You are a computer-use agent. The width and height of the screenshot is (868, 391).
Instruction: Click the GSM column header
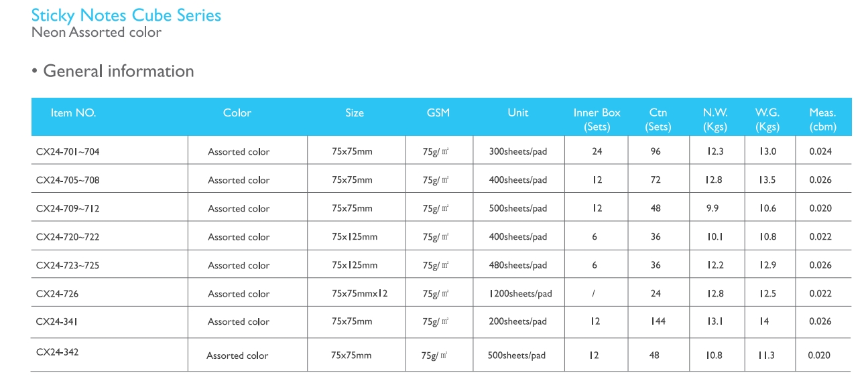(x=438, y=112)
